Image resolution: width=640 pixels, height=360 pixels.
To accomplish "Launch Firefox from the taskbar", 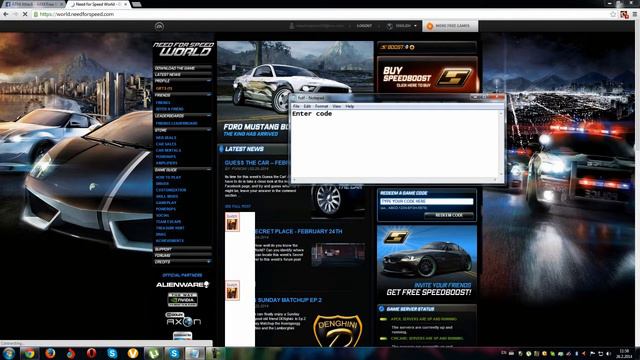I will pos(50,353).
